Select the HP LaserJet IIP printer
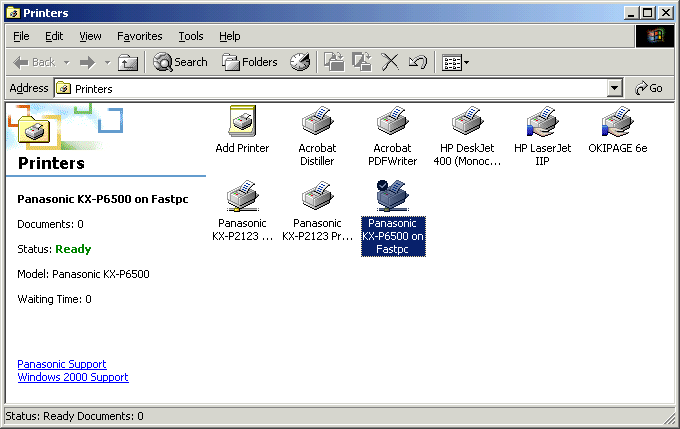 click(542, 136)
